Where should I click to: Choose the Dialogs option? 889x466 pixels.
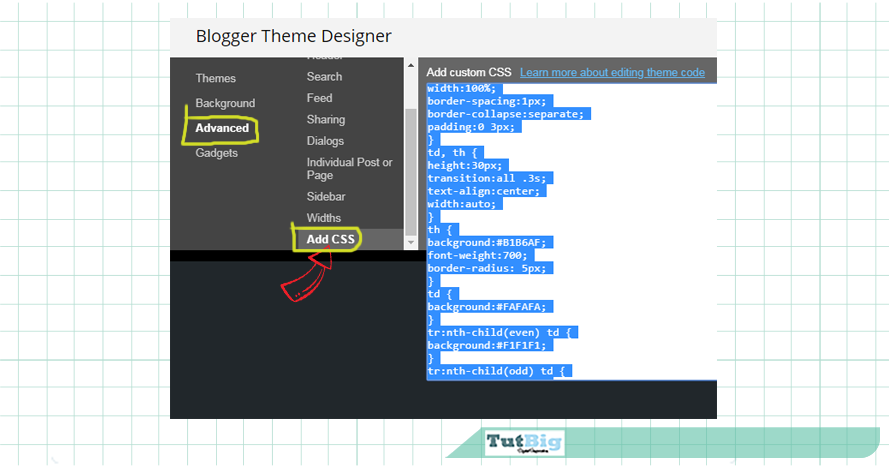(325, 141)
